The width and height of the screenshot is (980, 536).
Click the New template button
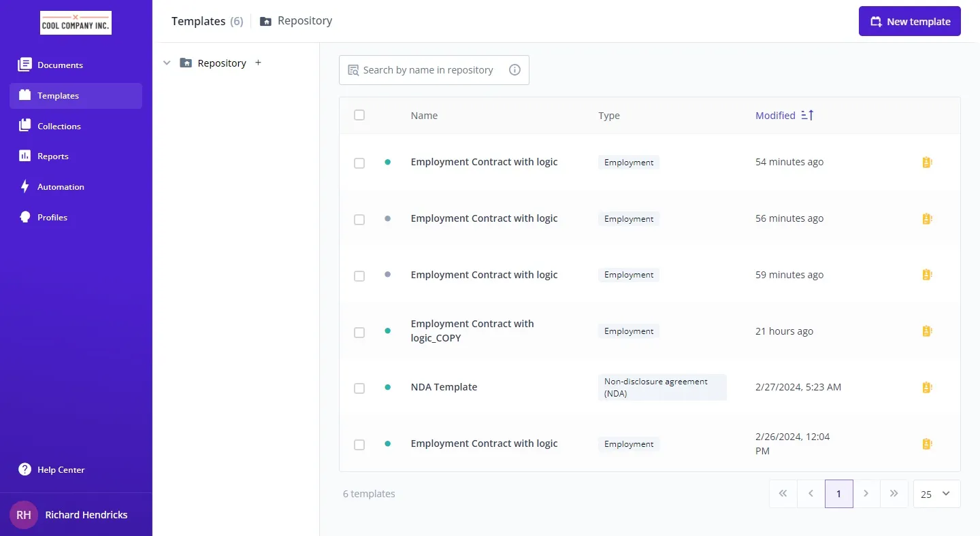909,22
